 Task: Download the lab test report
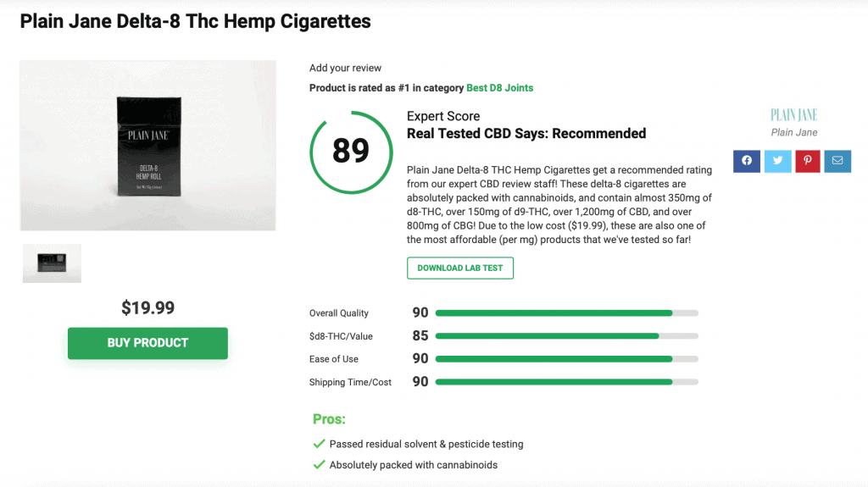(460, 268)
